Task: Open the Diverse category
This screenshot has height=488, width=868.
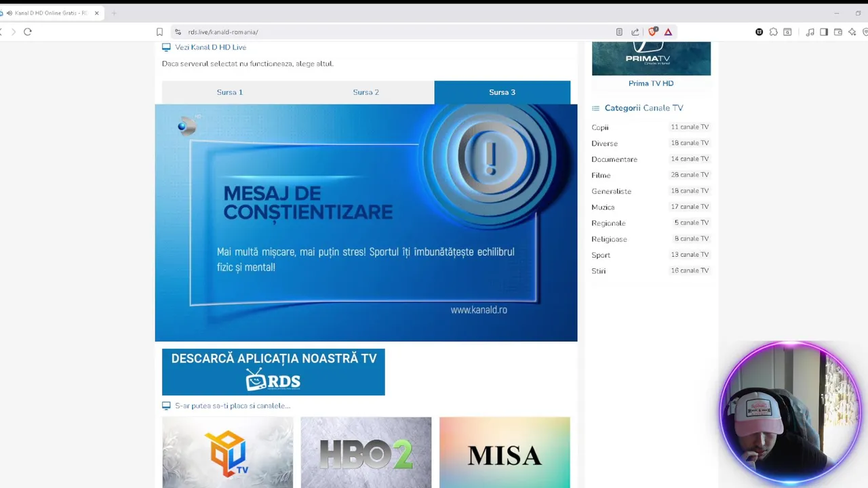Action: pyautogui.click(x=604, y=144)
